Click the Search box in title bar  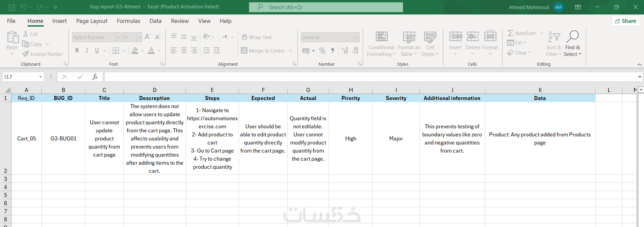[x=326, y=7]
